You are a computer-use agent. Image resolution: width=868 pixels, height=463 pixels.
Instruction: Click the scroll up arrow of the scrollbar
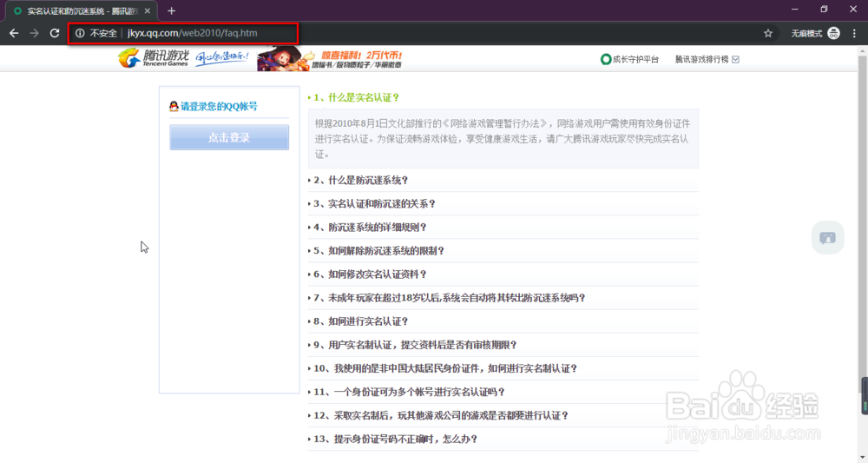pyautogui.click(x=863, y=50)
